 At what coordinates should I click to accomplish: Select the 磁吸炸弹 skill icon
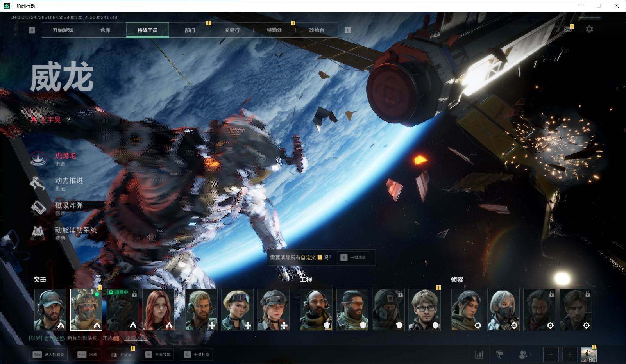tap(38, 208)
